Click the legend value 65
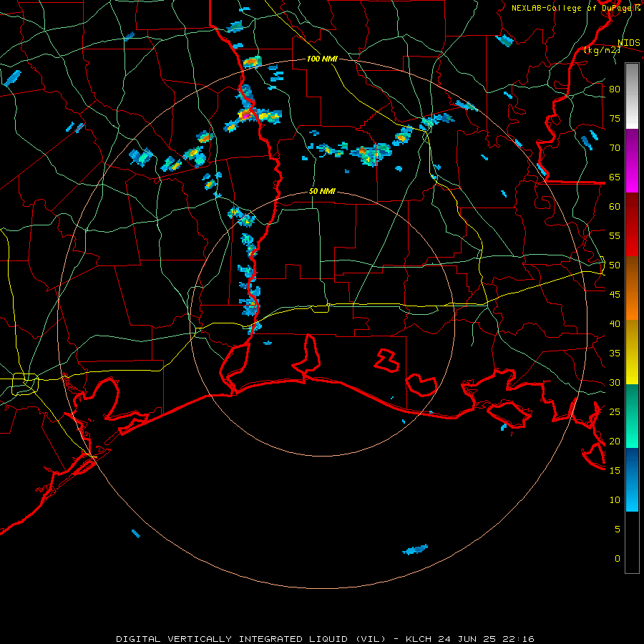 tap(615, 177)
